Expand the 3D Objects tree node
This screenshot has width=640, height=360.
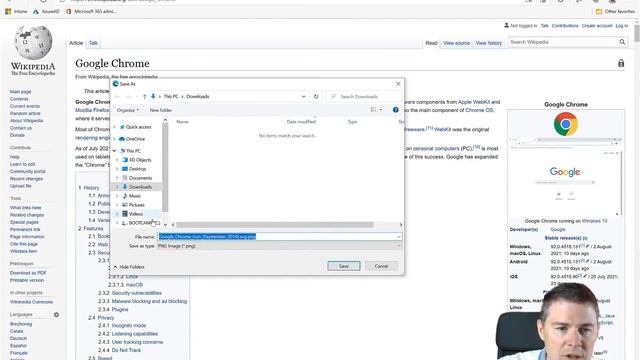pyautogui.click(x=118, y=160)
